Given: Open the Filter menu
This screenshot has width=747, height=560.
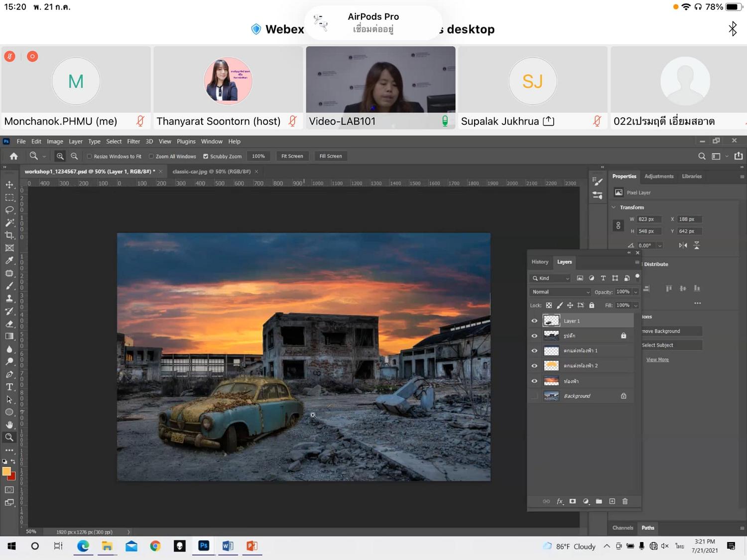Looking at the screenshot, I should coord(133,141).
